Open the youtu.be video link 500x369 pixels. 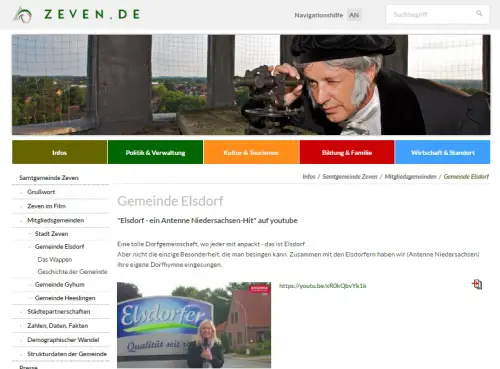click(x=323, y=286)
